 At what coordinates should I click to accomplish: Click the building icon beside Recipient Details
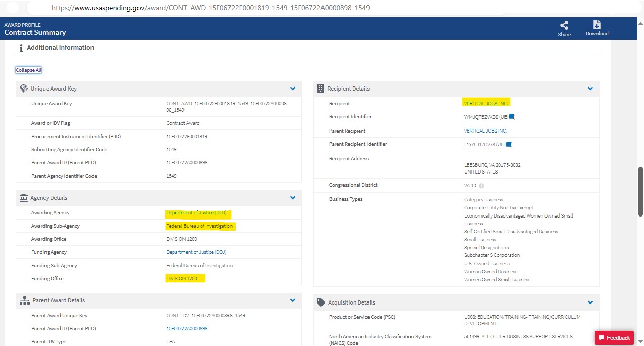coord(320,89)
